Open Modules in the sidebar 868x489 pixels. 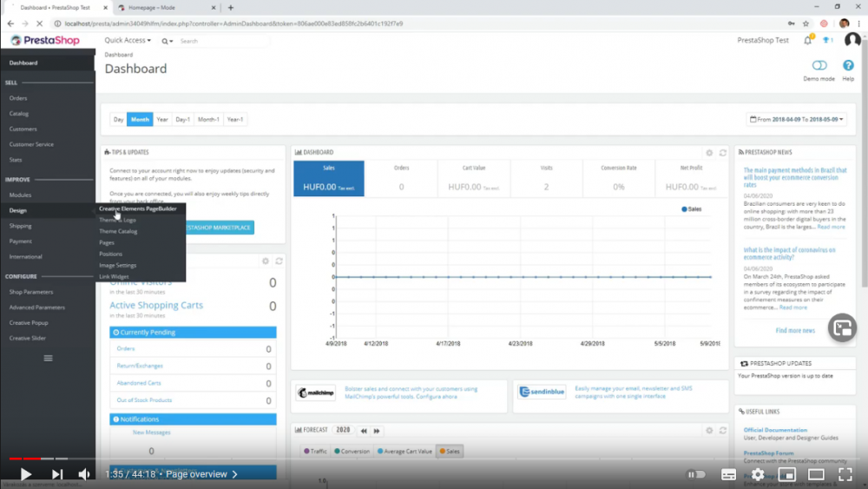pos(20,195)
